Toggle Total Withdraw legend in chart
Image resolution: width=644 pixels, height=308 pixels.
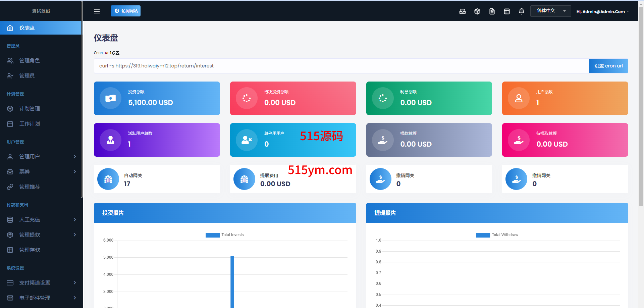(x=497, y=235)
